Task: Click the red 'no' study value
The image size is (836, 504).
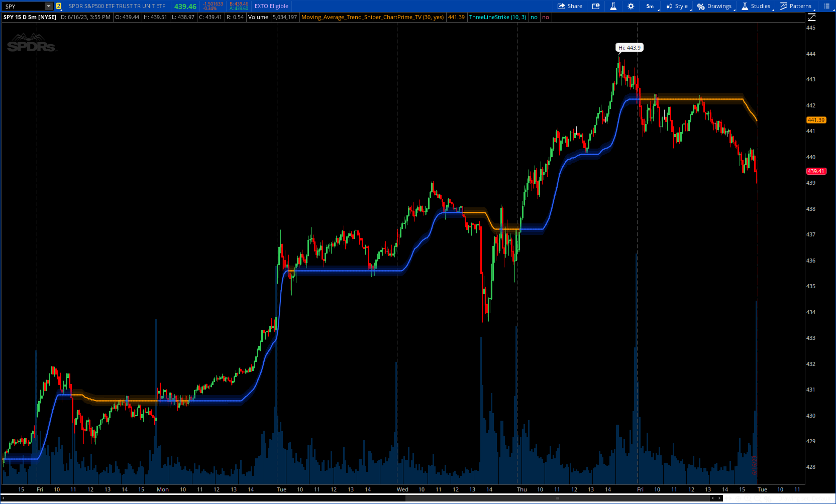Action: click(546, 17)
